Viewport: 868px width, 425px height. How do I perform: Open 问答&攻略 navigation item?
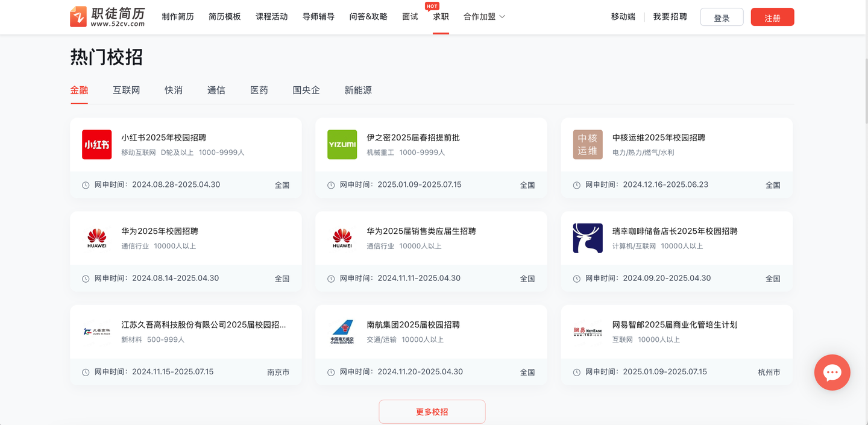[x=368, y=17]
